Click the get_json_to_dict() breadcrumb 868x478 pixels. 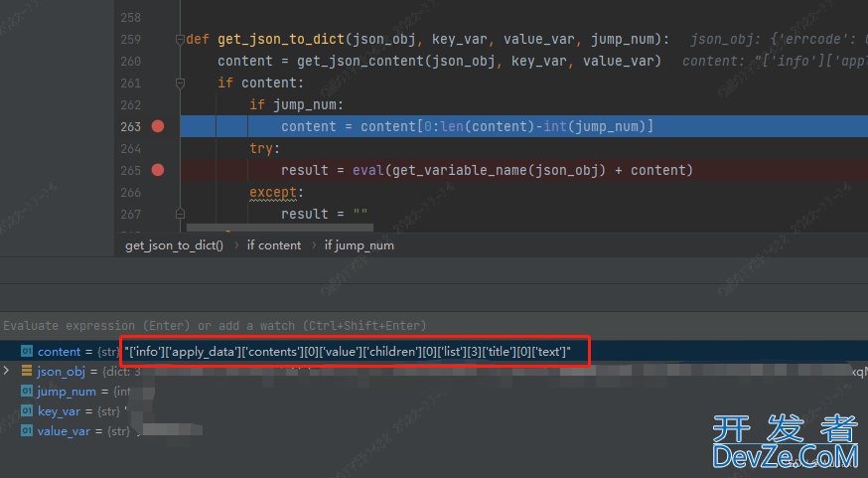pos(175,244)
